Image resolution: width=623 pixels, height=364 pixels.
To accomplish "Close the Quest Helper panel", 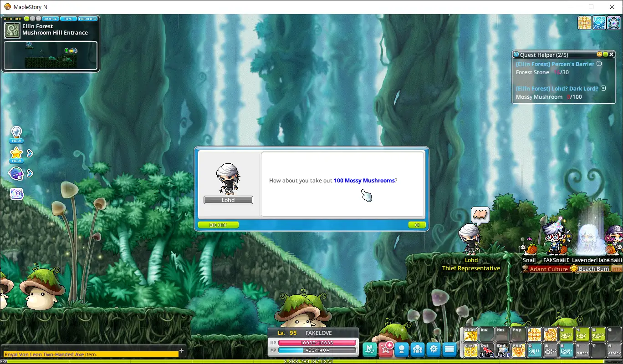I will [612, 55].
